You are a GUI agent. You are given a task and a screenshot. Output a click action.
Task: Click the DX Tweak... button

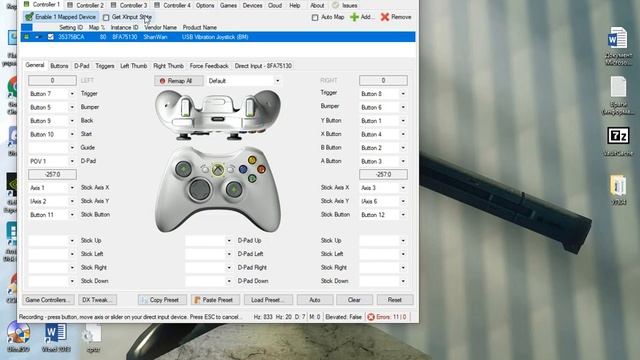coord(98,300)
